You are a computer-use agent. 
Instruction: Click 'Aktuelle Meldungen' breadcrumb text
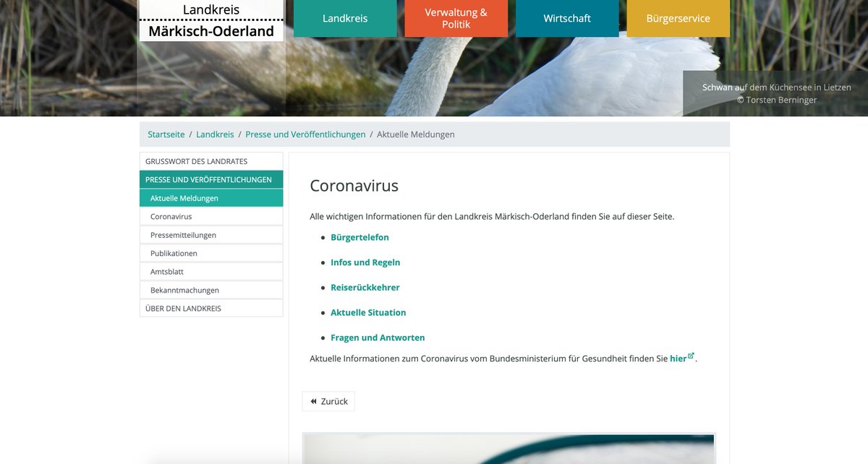tap(416, 134)
